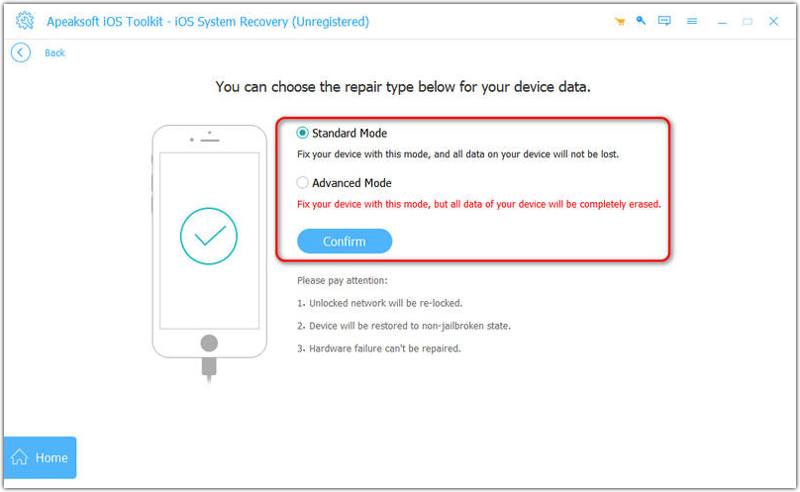Click the back arrow circle icon
This screenshot has height=492, width=800.
click(x=21, y=53)
